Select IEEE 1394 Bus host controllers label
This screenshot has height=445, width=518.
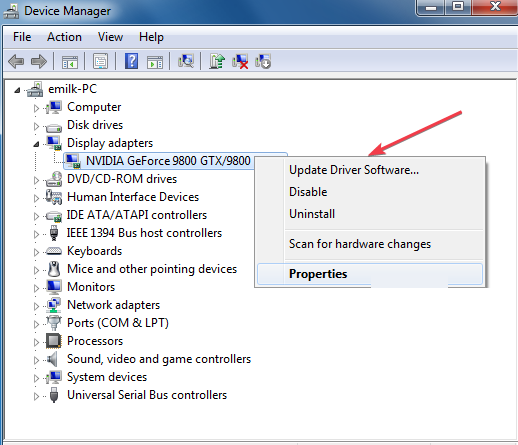click(x=144, y=233)
